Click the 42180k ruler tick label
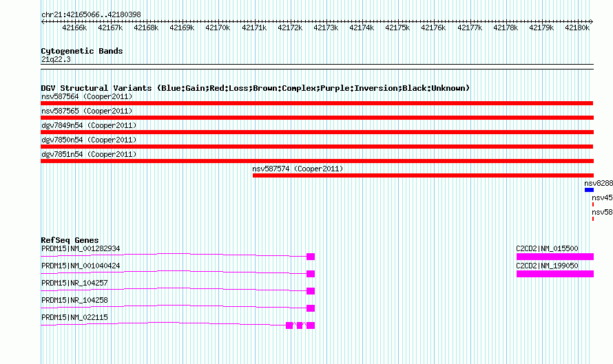The width and height of the screenshot is (613, 364). [577, 28]
